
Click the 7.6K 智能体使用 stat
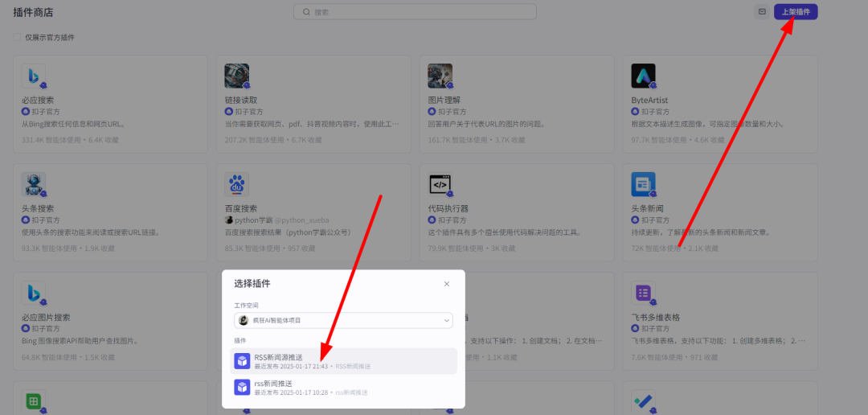tap(656, 357)
